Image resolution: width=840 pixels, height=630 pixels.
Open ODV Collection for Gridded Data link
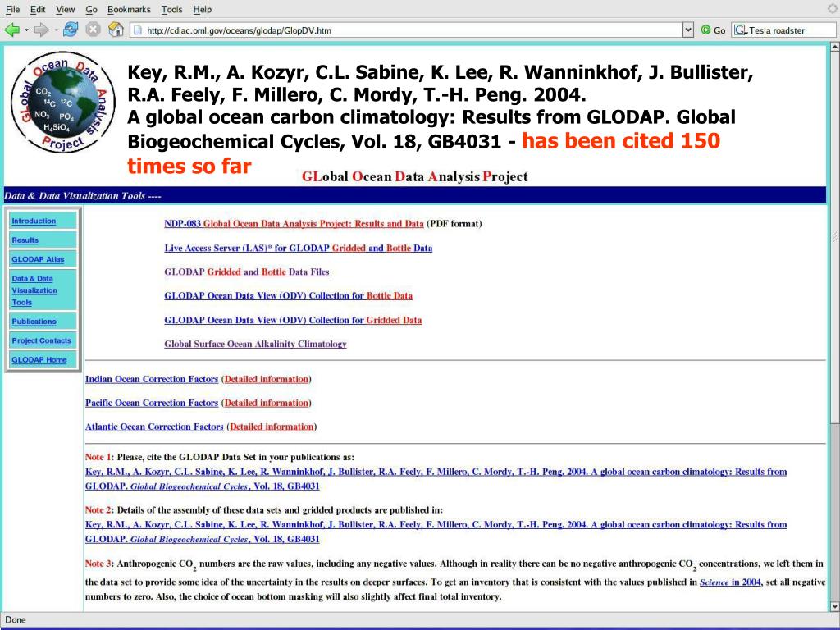[x=293, y=320]
